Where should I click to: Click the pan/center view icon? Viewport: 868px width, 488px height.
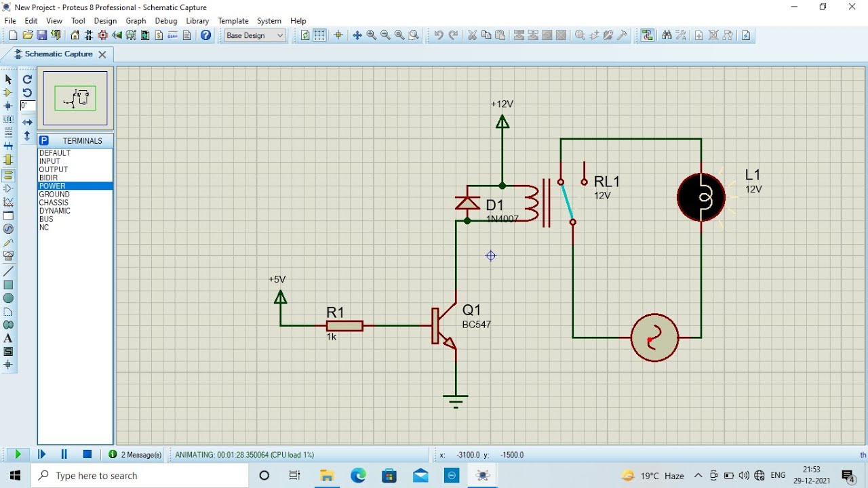point(357,35)
